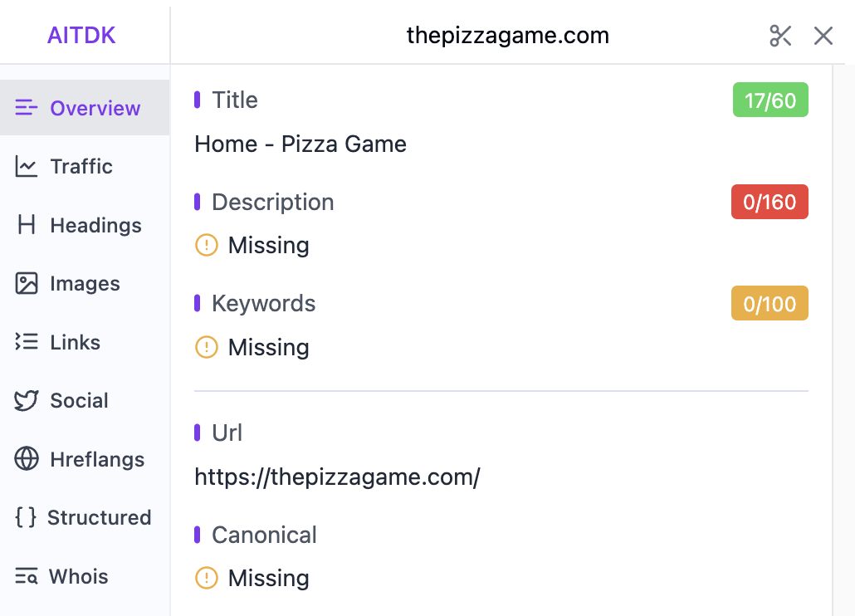Close the AITDK panel
Screen dimensions: 855x616
coord(823,36)
